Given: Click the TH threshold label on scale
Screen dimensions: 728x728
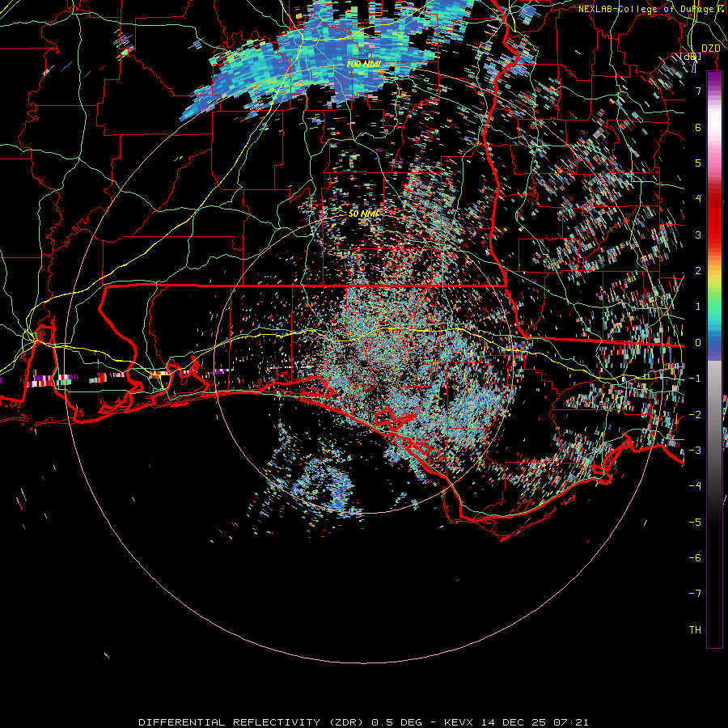Looking at the screenshot, I should click(x=695, y=630).
